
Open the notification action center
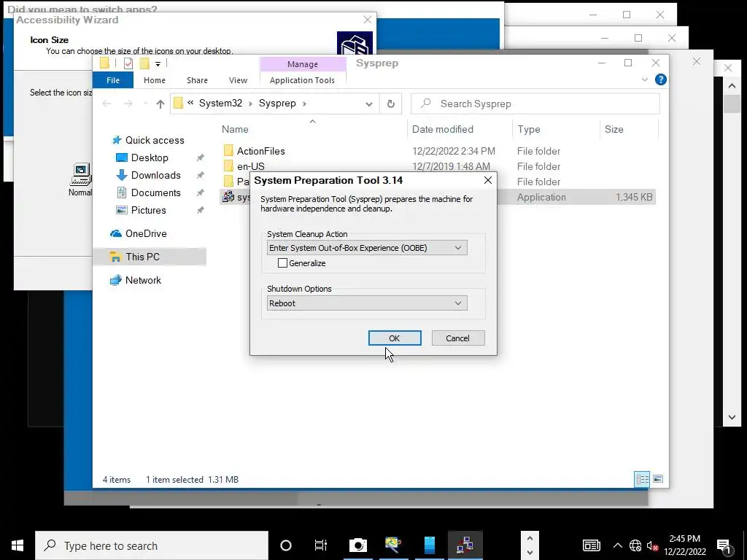coord(724,545)
